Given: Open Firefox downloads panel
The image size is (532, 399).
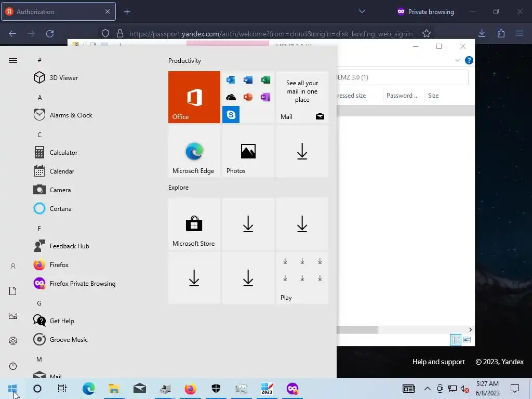Looking at the screenshot, I should click(x=482, y=33).
